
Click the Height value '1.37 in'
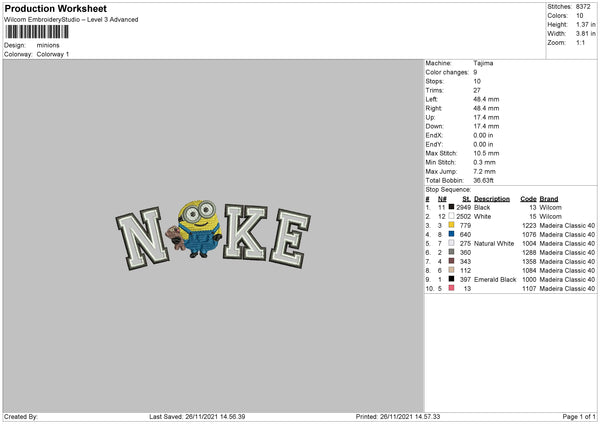[x=586, y=24]
